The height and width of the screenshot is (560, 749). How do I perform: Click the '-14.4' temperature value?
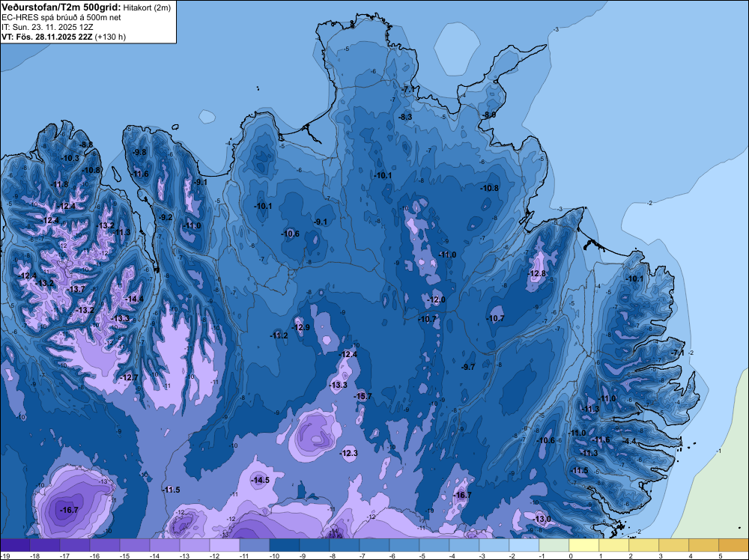(134, 299)
